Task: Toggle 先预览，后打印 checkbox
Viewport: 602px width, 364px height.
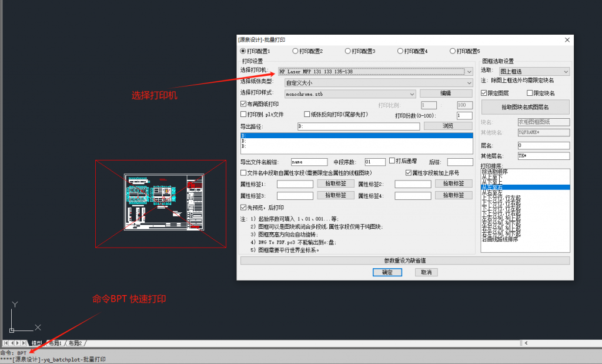Action: [x=244, y=208]
